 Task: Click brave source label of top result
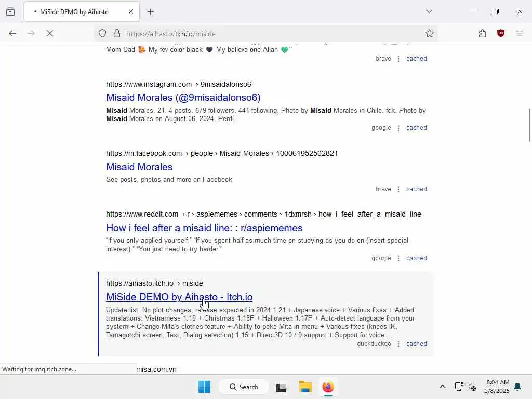(x=383, y=59)
